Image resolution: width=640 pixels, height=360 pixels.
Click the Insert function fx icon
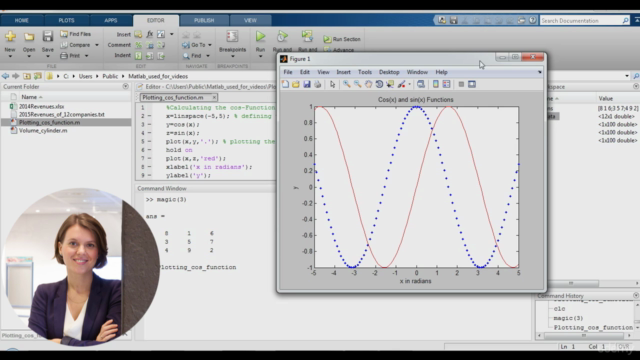(x=150, y=34)
